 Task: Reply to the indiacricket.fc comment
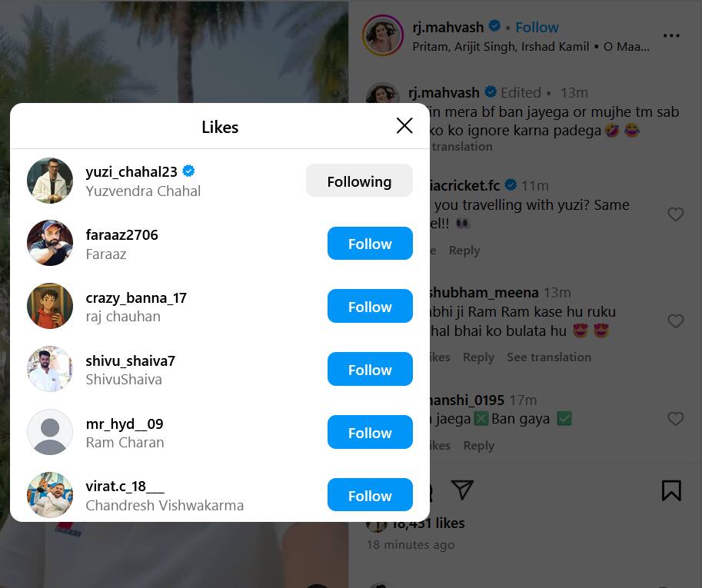pos(464,251)
